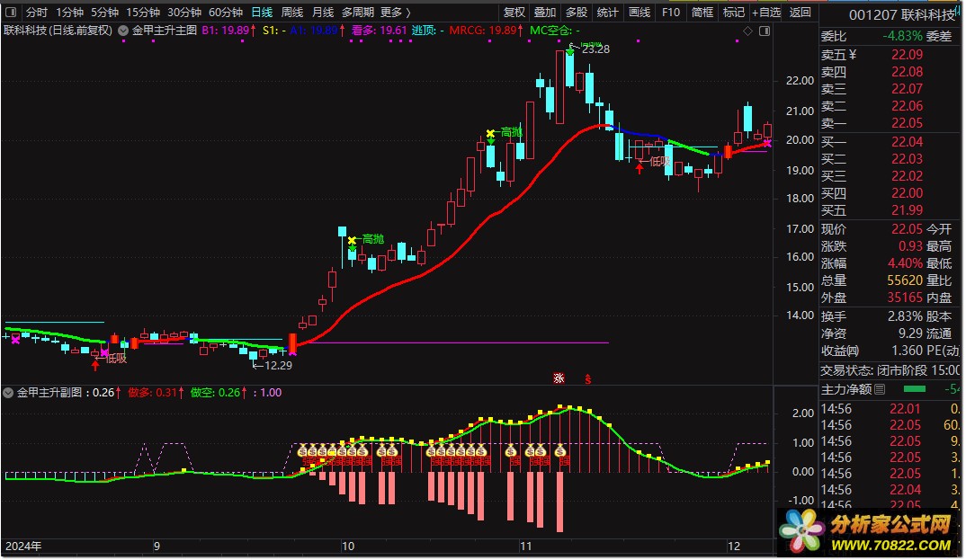The height and width of the screenshot is (560, 966).
Task: Click the first trade tick priced 22.01
Action: tap(905, 409)
